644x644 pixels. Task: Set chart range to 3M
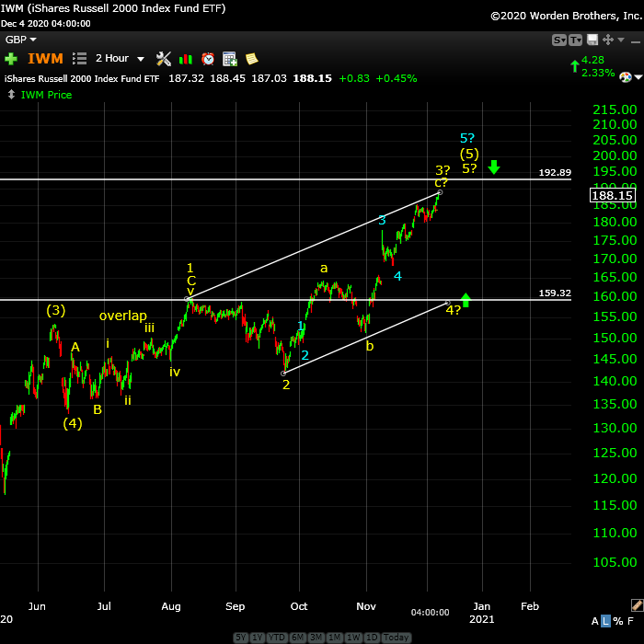click(x=316, y=637)
